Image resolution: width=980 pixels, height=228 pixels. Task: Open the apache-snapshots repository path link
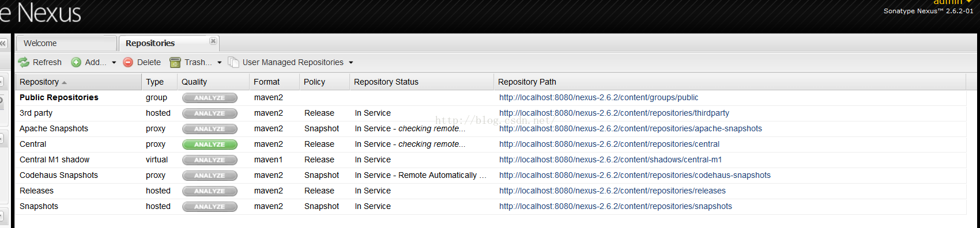[x=631, y=129]
